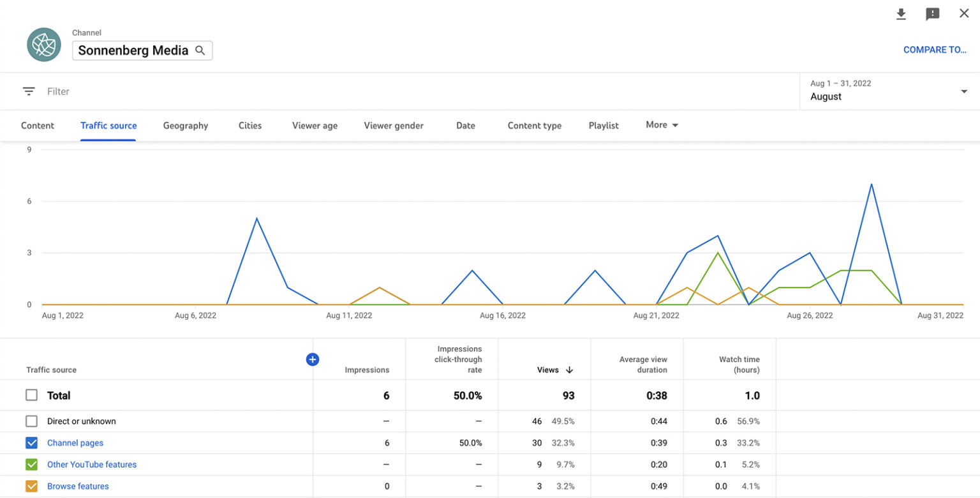Image resolution: width=980 pixels, height=498 pixels.
Task: Expand the More tabs menu
Action: coord(661,124)
